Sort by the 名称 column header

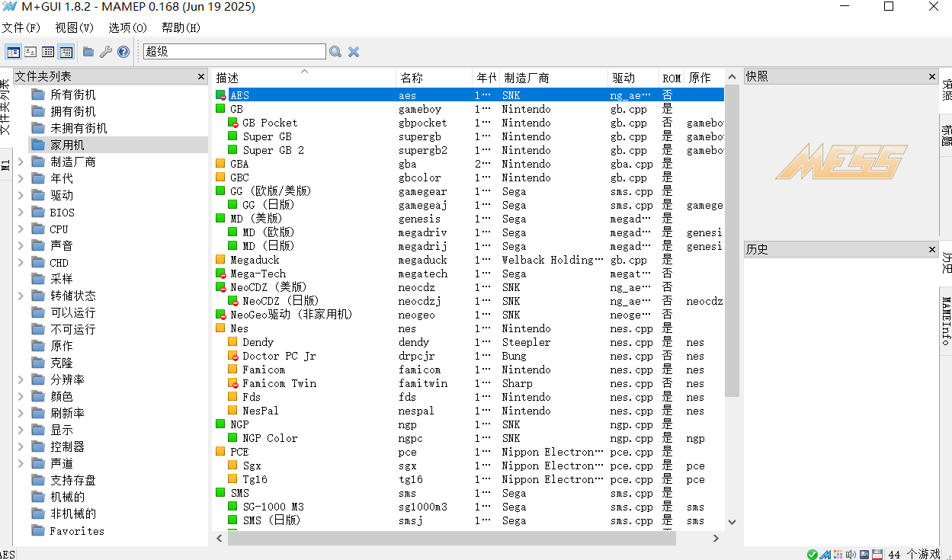point(434,78)
